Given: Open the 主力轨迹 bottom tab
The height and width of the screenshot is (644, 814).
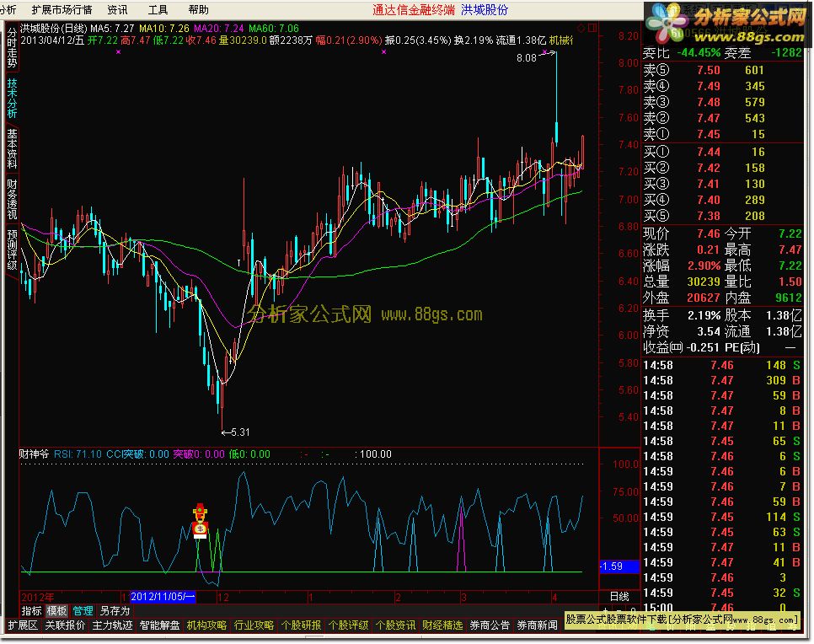Looking at the screenshot, I should point(112,625).
